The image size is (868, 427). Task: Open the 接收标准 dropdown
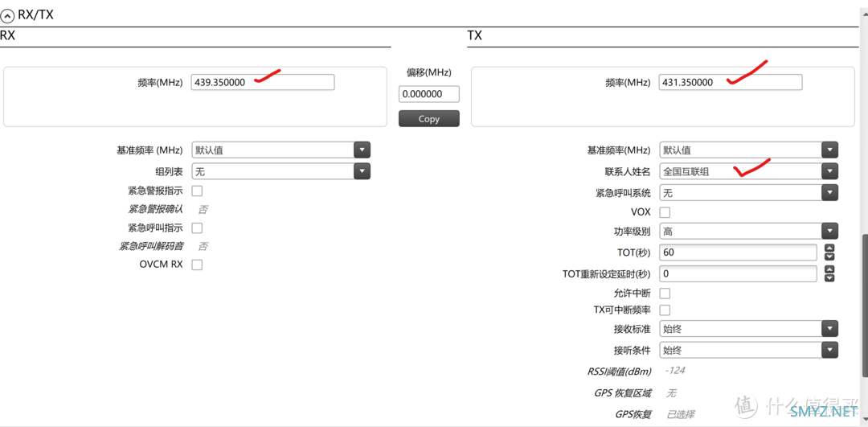point(748,329)
